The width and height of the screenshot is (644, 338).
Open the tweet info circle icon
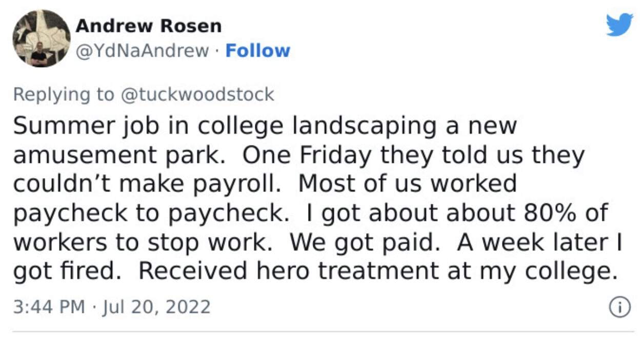click(x=619, y=307)
